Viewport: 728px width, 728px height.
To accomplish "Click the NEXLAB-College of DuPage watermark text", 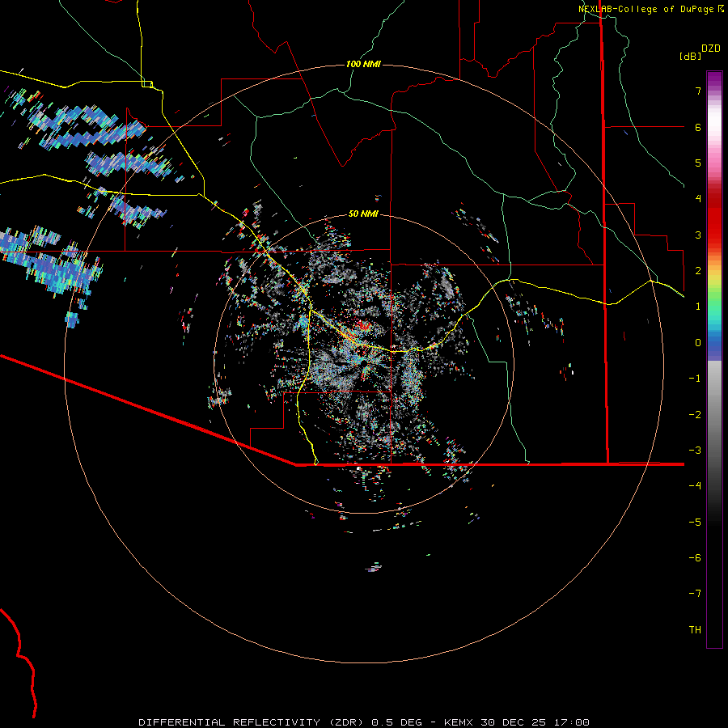I will coord(650,9).
